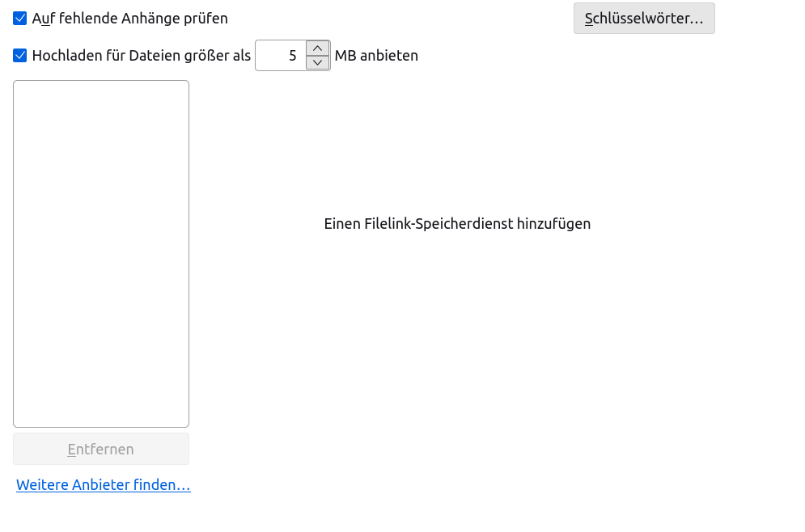
Task: Click the MB size number field
Action: (281, 56)
